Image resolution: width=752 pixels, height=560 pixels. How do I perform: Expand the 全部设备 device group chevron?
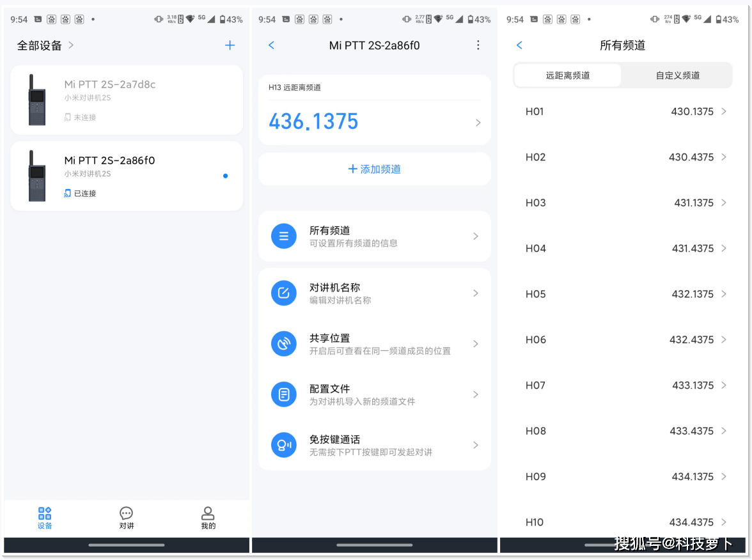[71, 45]
